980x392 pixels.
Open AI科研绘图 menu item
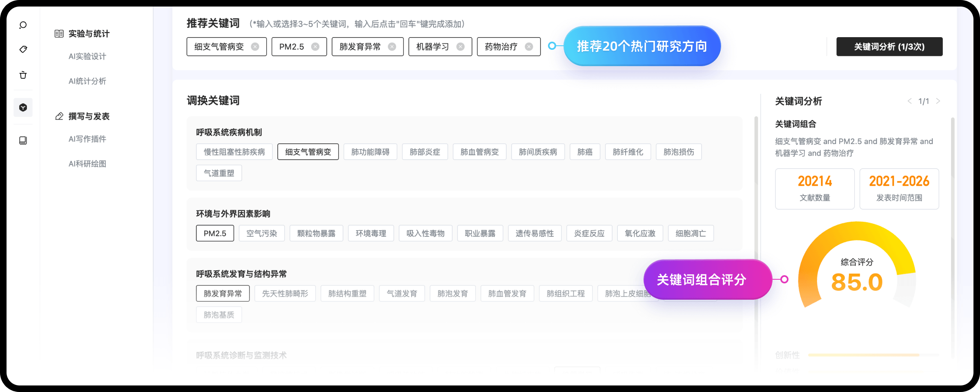click(x=87, y=164)
